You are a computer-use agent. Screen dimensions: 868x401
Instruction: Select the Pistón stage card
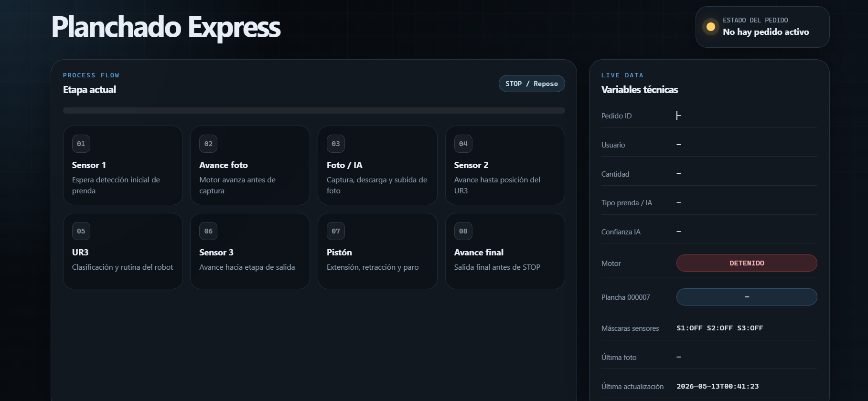377,251
